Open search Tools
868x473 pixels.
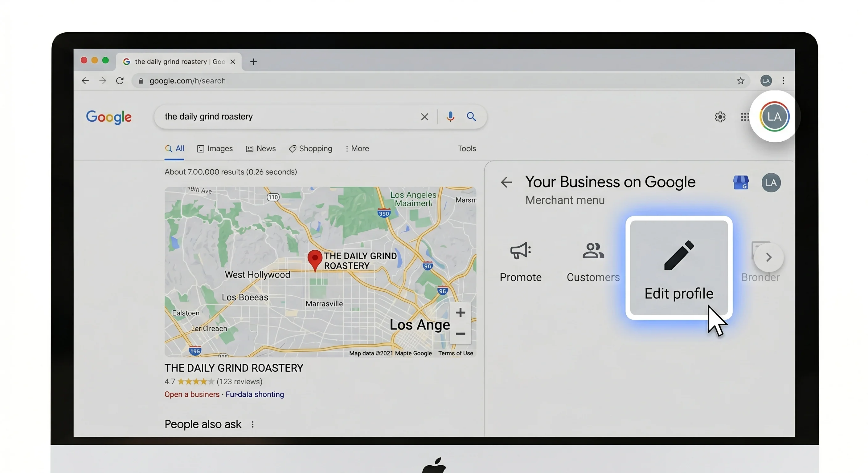coord(467,148)
